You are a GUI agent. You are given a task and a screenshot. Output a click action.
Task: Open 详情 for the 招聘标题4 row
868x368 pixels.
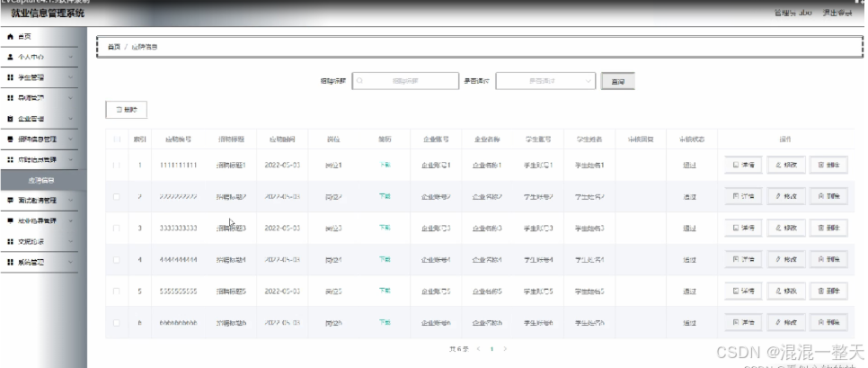[743, 259]
